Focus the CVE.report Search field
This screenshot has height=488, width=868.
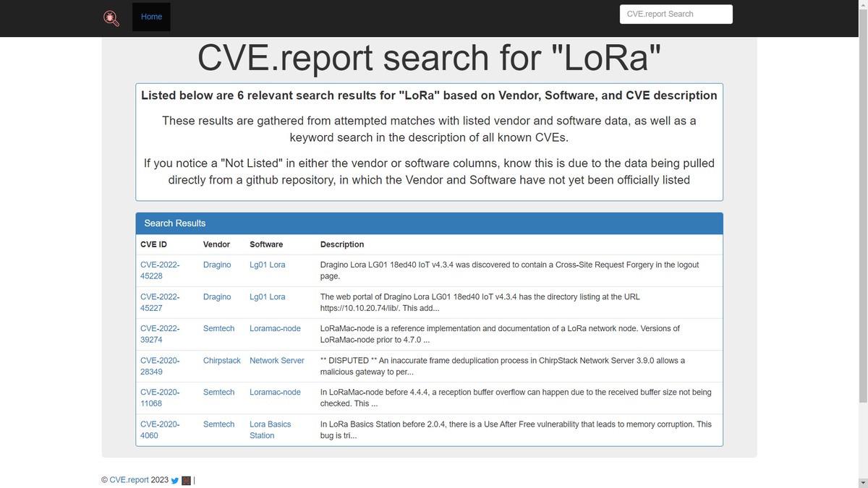[x=676, y=14]
